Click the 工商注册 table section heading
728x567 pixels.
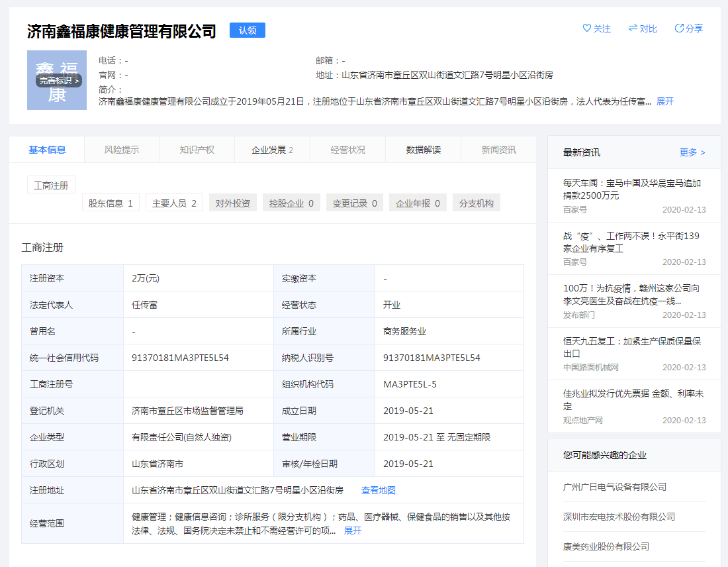[42, 247]
